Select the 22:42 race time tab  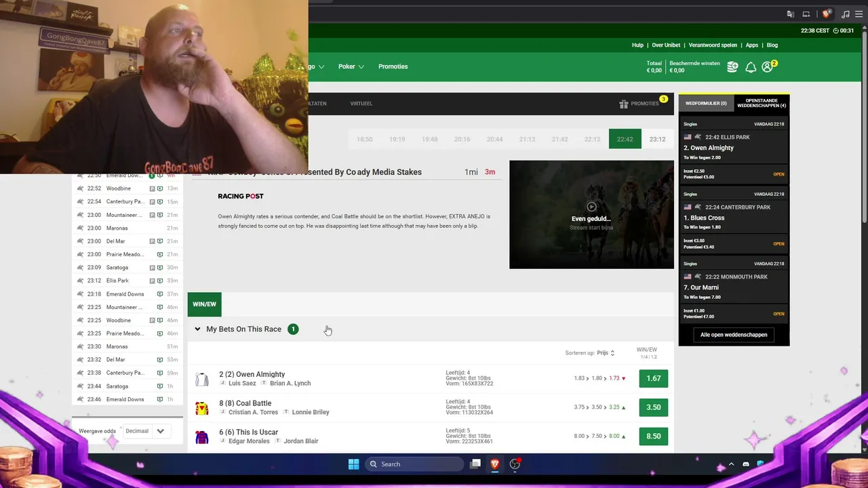point(625,140)
